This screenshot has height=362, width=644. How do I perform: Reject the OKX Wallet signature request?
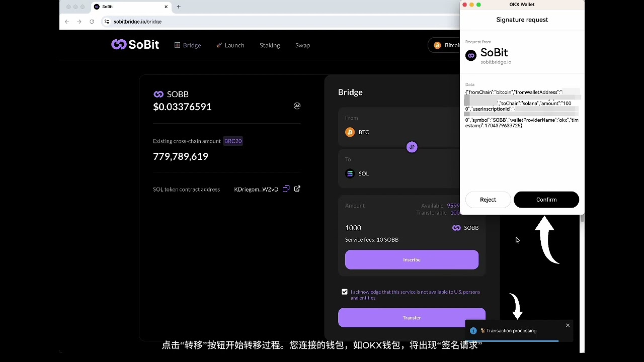click(x=488, y=200)
